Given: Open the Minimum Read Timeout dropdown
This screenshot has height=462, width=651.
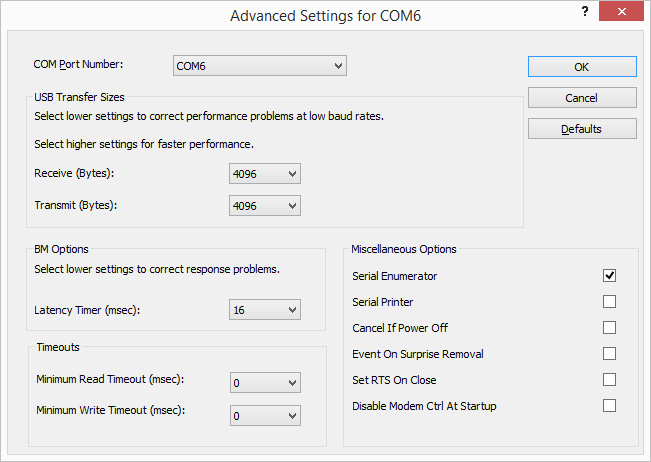Looking at the screenshot, I should coord(265,383).
